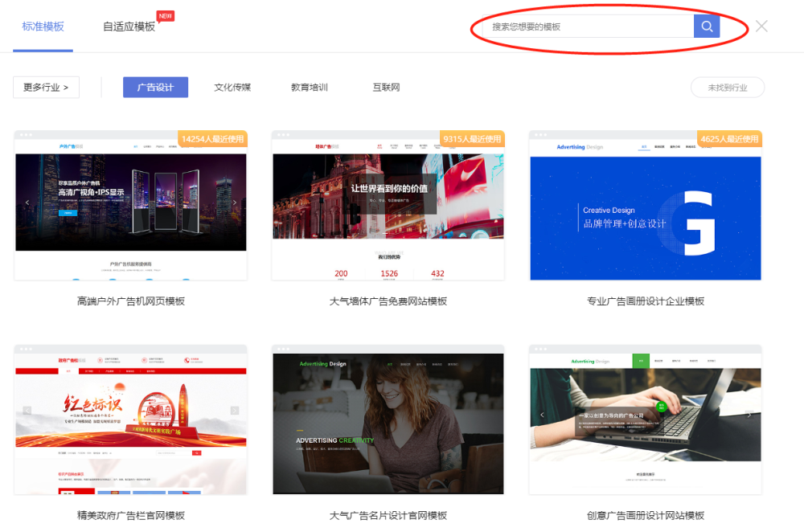Select the 文化传媒 industry filter
804x532 pixels.
click(232, 87)
